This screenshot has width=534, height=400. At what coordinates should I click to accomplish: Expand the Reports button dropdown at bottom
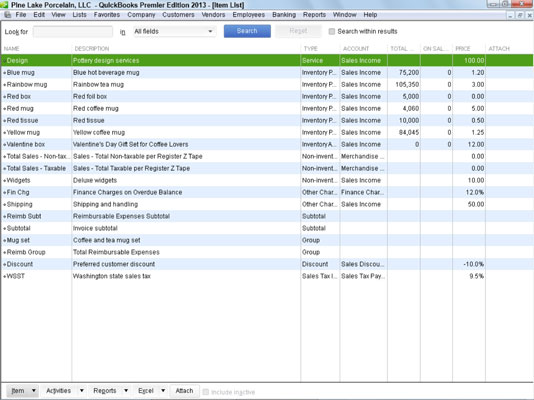(126, 390)
